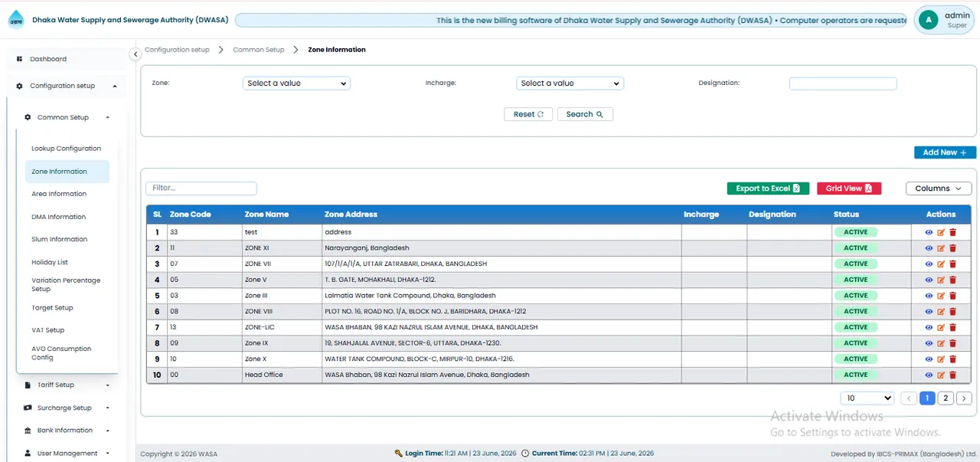Delete the Head Office row

click(953, 375)
